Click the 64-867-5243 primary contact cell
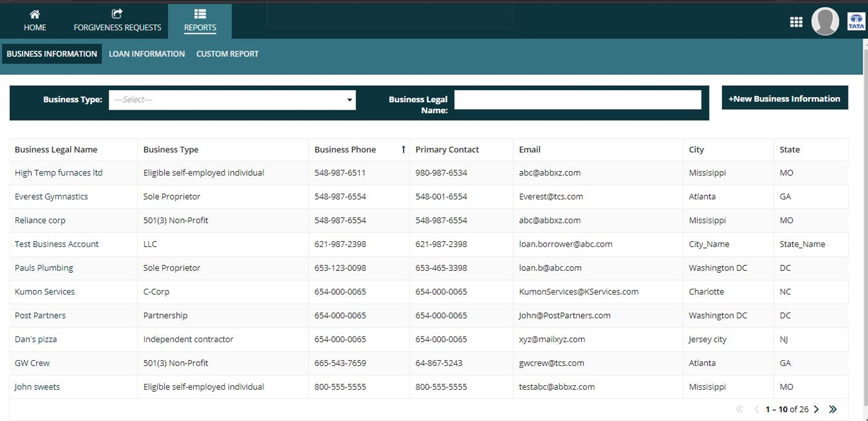The height and width of the screenshot is (421, 868). pos(438,363)
